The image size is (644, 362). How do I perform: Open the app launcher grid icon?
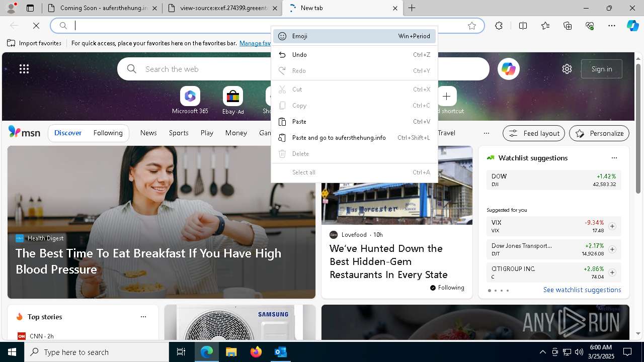point(24,69)
